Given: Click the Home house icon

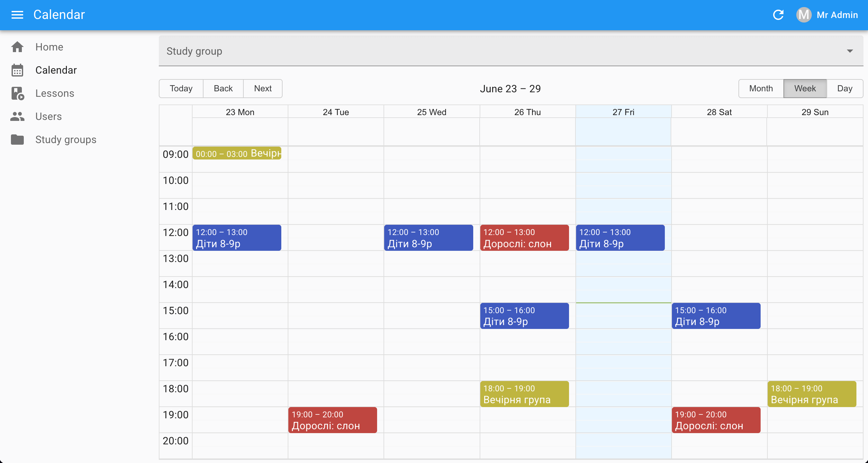Looking at the screenshot, I should click(17, 47).
